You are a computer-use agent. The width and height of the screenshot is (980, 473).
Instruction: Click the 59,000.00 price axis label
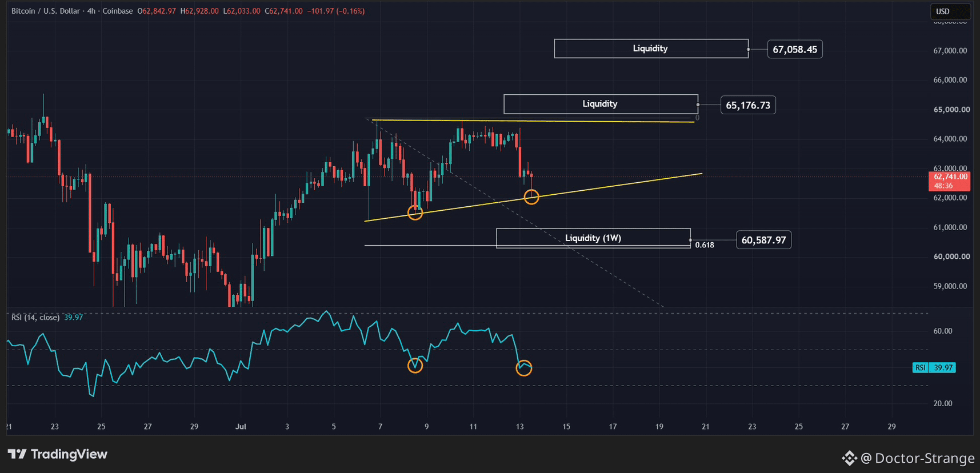tap(951, 286)
